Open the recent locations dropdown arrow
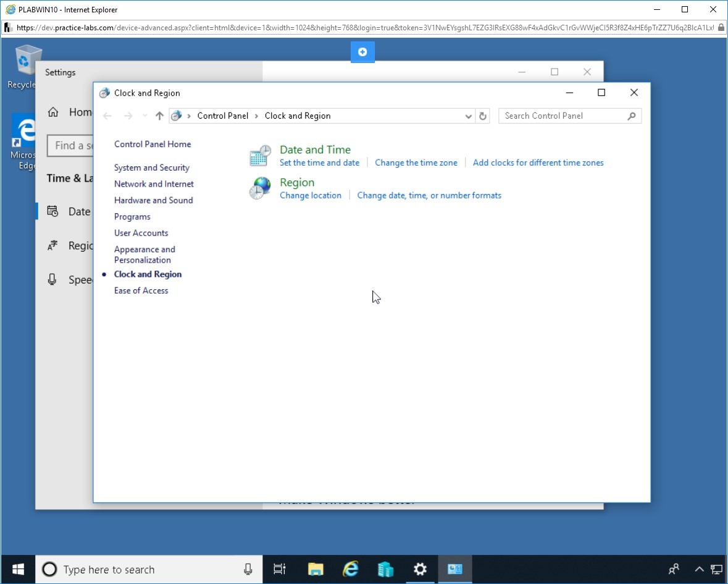The image size is (728, 584). tap(145, 116)
